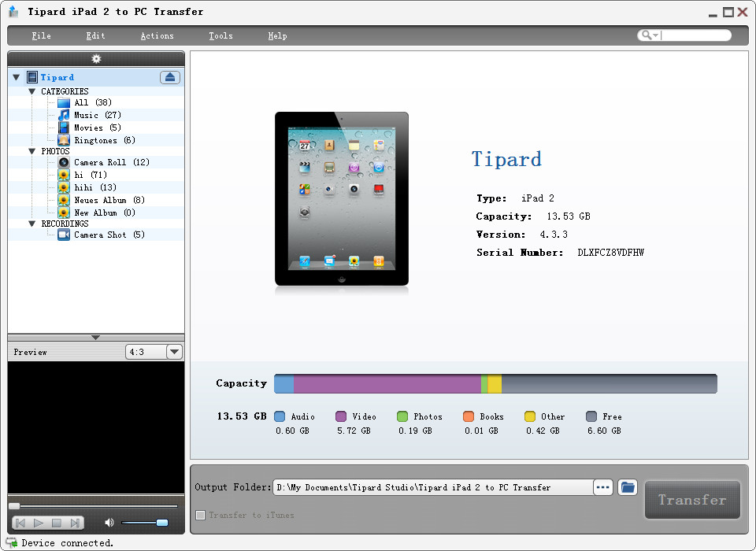Select "Neues Album (8)" row
The height and width of the screenshot is (551, 756).
coord(109,200)
